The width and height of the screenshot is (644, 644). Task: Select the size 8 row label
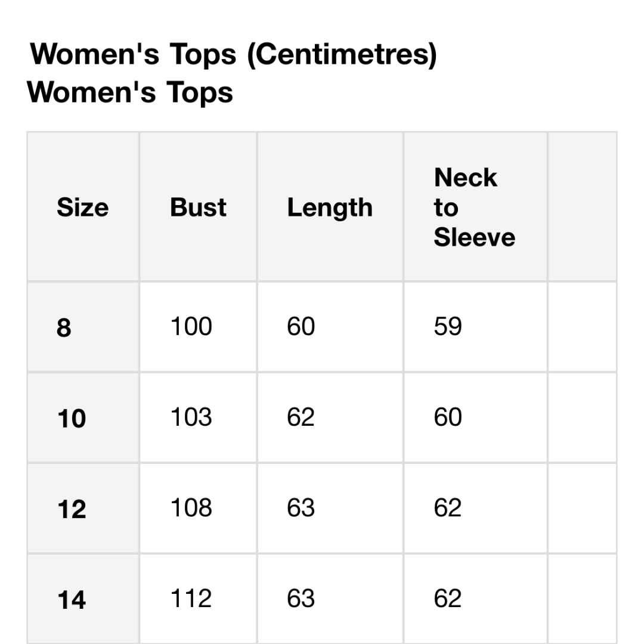coord(64,328)
